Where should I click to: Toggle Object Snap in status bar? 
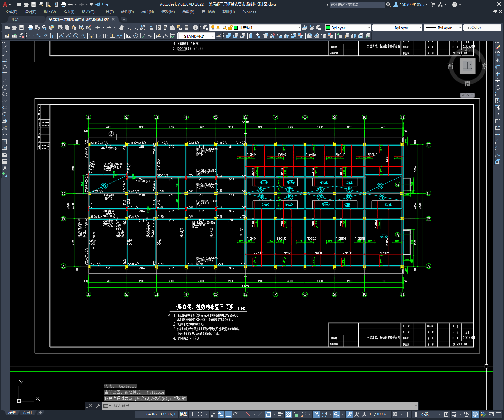pyautogui.click(x=268, y=414)
